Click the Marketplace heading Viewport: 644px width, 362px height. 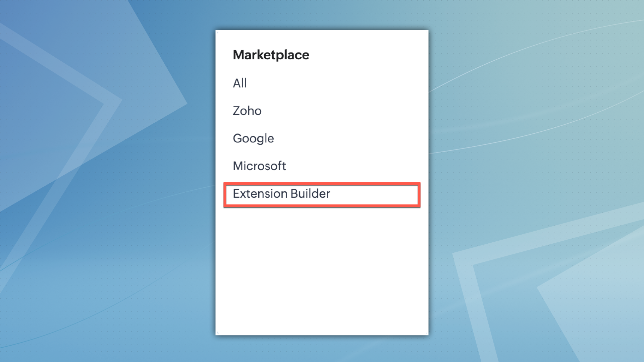click(x=271, y=55)
